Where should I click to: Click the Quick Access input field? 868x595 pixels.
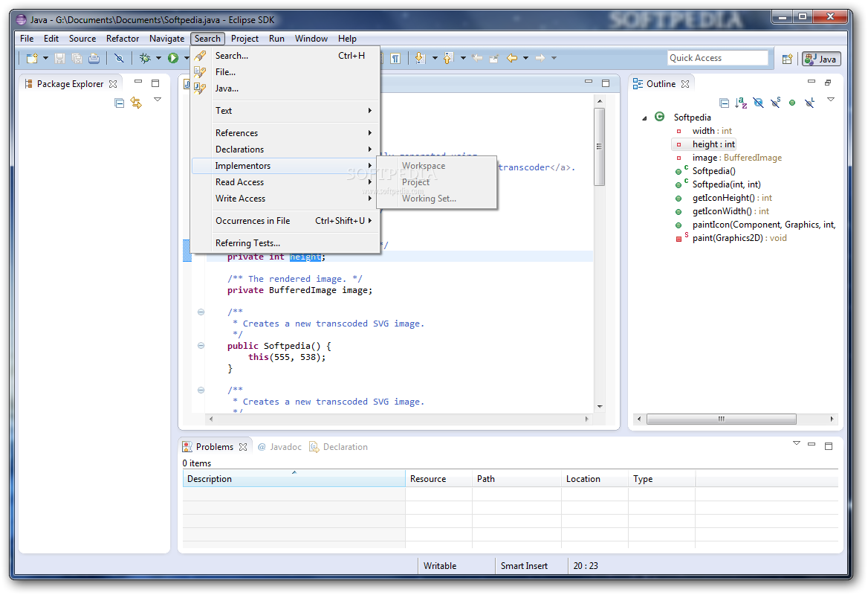pyautogui.click(x=718, y=58)
